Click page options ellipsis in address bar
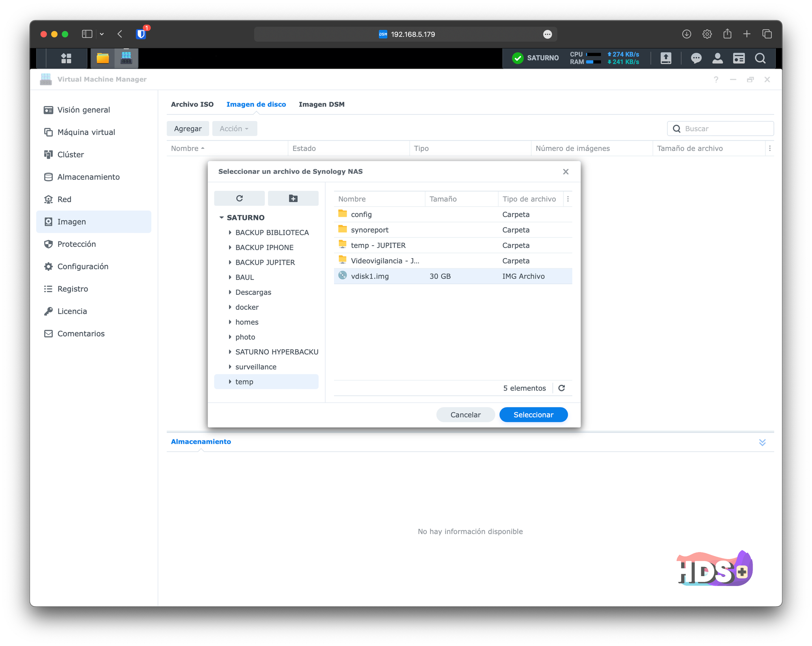Viewport: 812px width, 646px height. (548, 34)
